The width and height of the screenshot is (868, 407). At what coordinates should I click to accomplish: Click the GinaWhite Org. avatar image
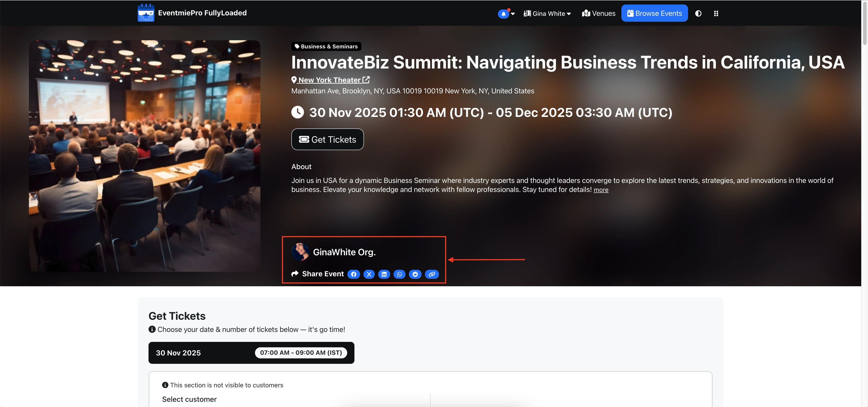[300, 252]
